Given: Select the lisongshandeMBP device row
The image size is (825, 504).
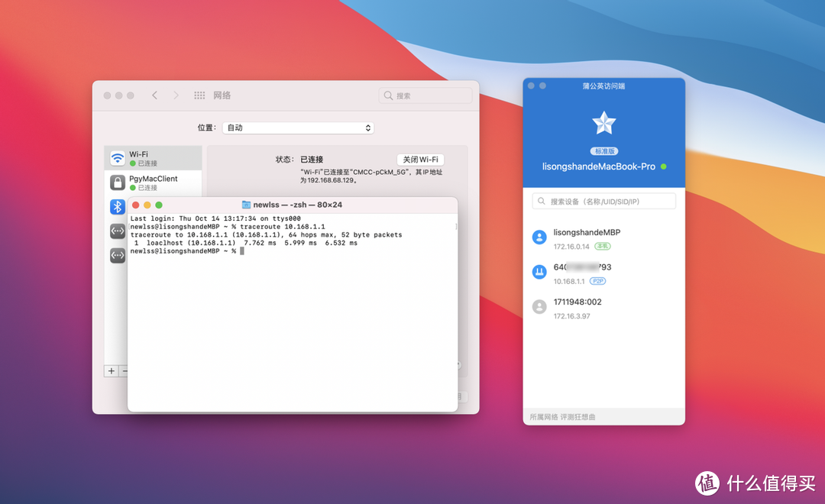Looking at the screenshot, I should click(x=604, y=238).
